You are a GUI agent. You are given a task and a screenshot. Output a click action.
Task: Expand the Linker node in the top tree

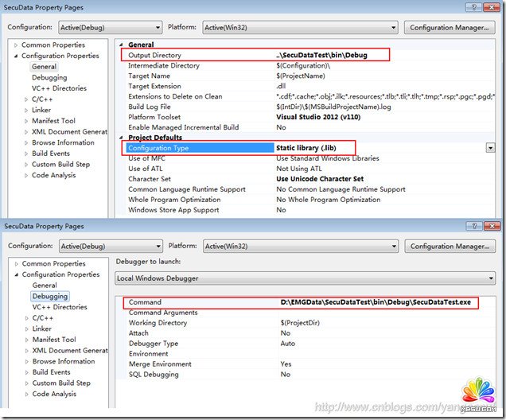pyautogui.click(x=26, y=110)
